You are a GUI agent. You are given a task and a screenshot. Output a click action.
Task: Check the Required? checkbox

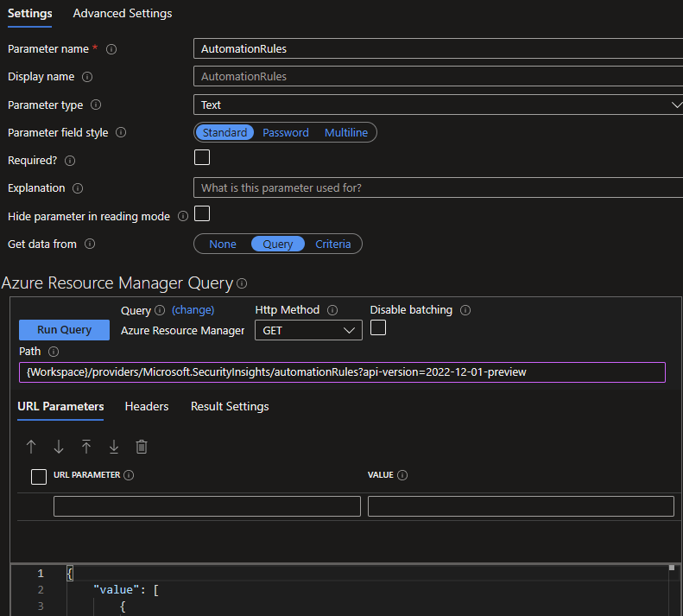pos(202,157)
